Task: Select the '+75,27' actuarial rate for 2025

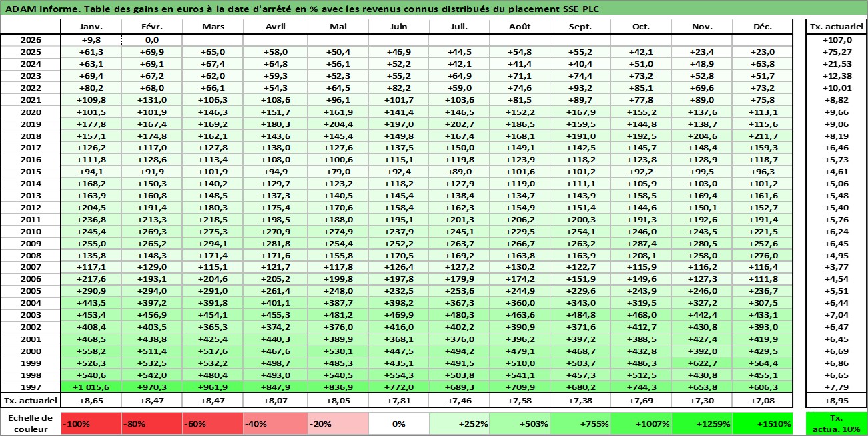Action: coord(836,51)
